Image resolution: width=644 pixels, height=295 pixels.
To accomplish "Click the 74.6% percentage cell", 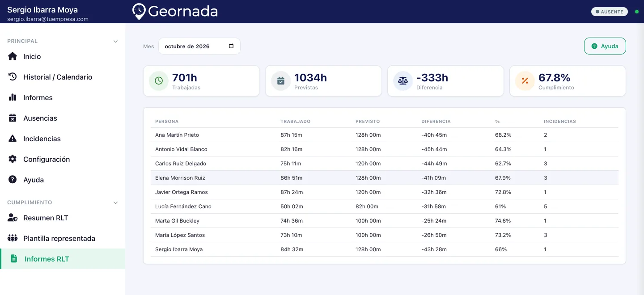I will (x=503, y=221).
